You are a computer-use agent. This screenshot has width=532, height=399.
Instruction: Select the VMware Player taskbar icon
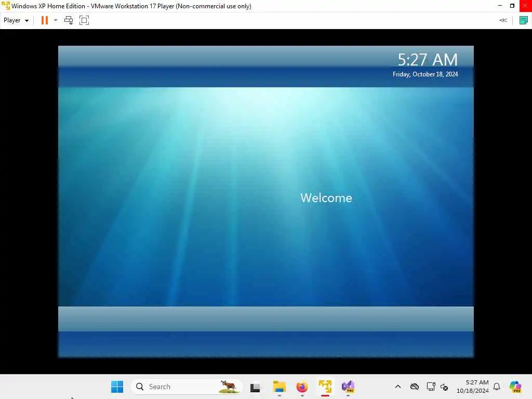pyautogui.click(x=325, y=387)
